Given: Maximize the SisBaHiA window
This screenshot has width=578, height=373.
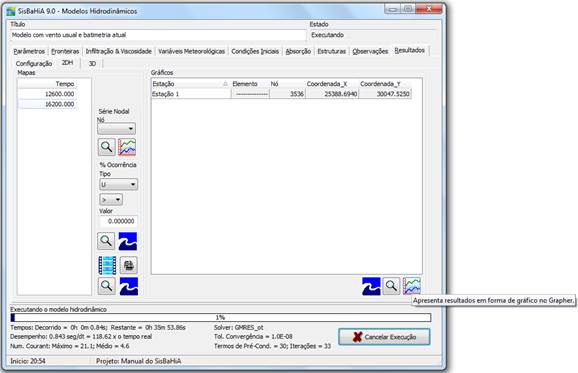Looking at the screenshot, I should click(x=408, y=9).
